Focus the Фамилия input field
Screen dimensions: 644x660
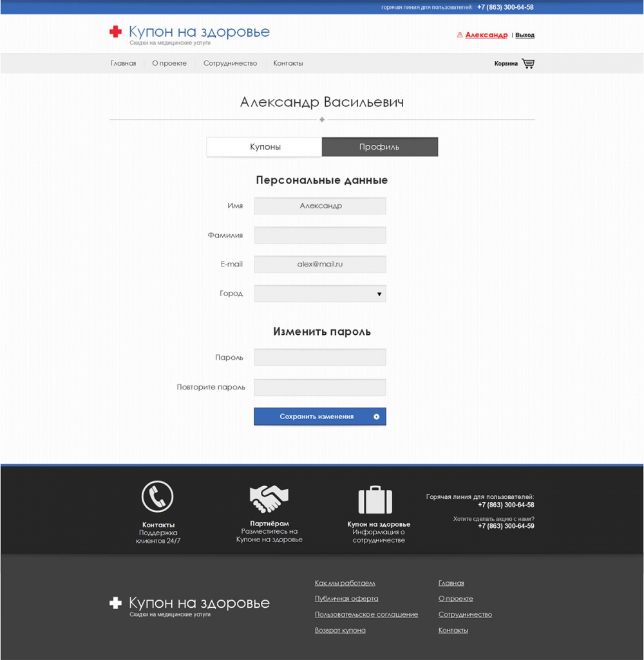320,235
